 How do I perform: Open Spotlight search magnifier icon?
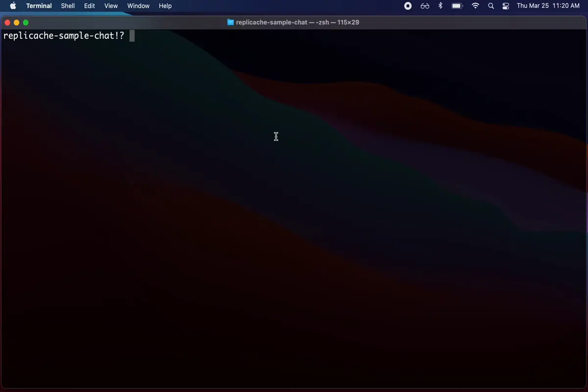491,6
